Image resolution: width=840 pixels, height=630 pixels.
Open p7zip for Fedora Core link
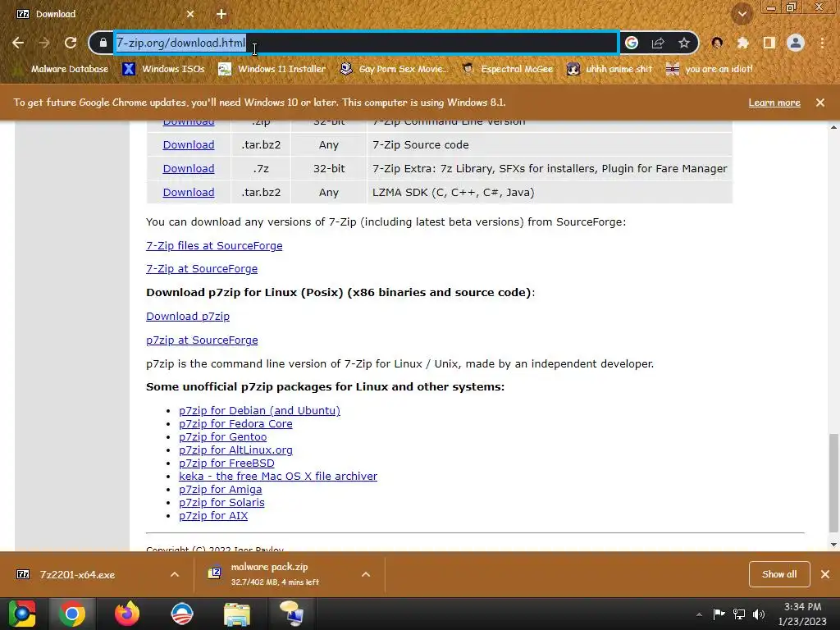(x=235, y=423)
